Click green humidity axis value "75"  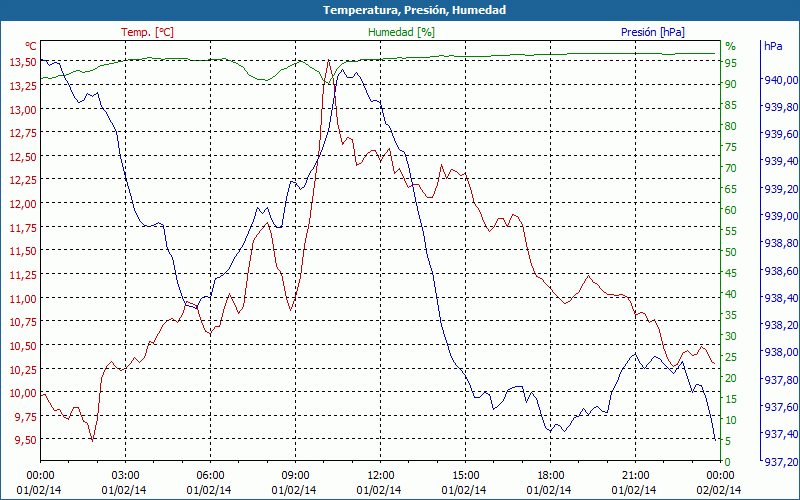point(731,147)
